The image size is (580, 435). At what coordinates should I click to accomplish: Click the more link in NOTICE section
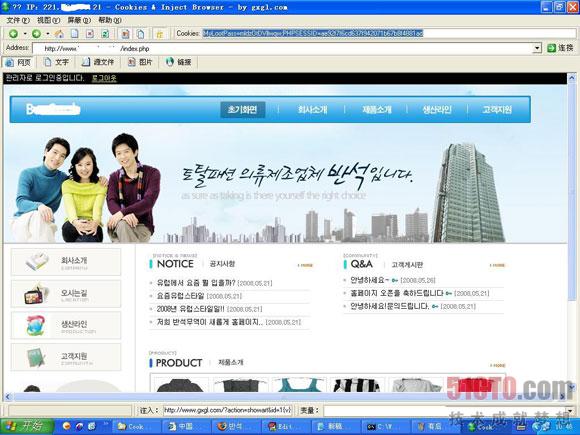point(306,265)
